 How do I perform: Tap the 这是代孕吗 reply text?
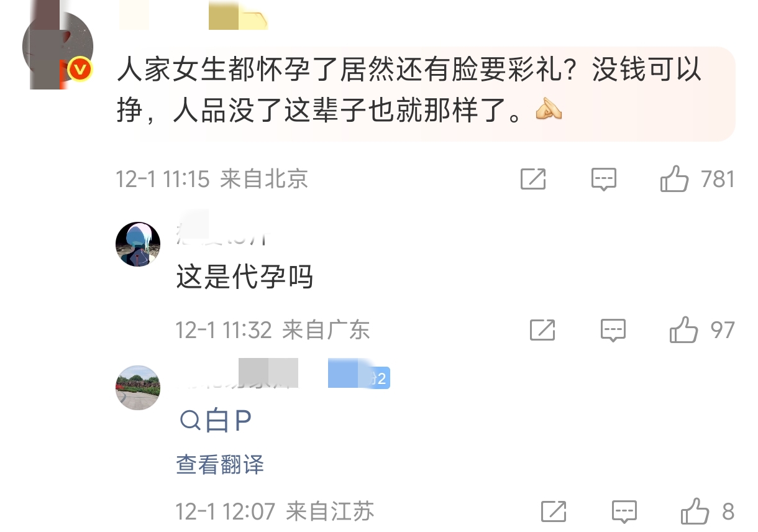pos(245,278)
